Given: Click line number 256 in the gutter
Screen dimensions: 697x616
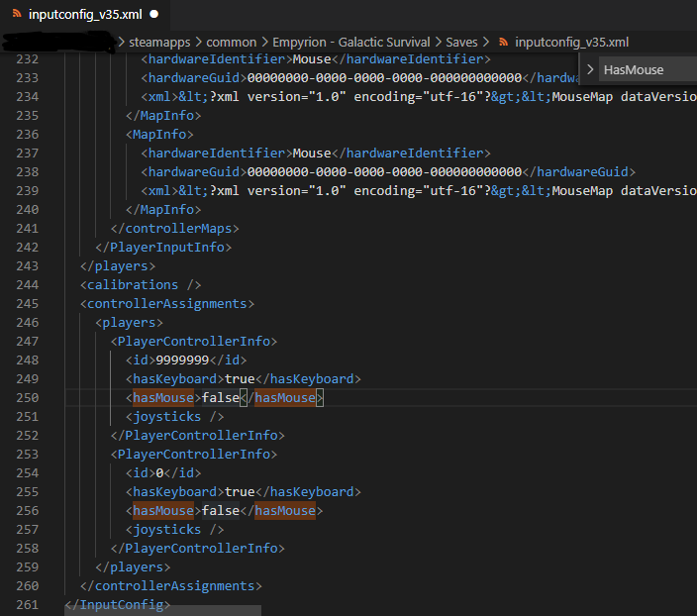Looking at the screenshot, I should point(26,510).
